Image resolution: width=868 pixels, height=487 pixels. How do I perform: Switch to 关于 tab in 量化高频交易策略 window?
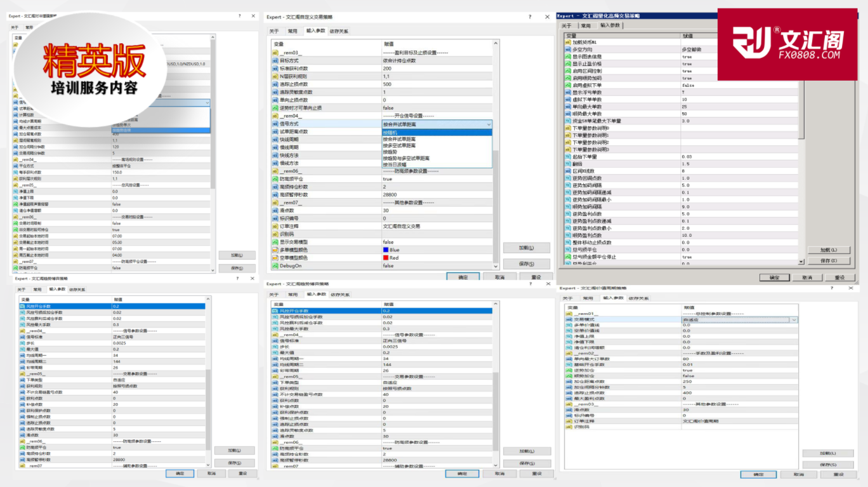[567, 25]
